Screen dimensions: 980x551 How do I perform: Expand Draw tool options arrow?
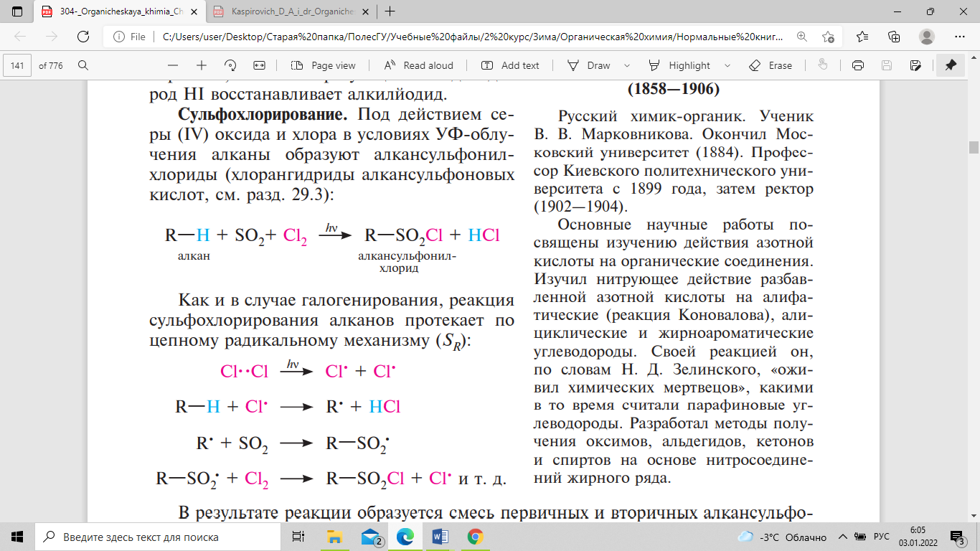point(628,65)
